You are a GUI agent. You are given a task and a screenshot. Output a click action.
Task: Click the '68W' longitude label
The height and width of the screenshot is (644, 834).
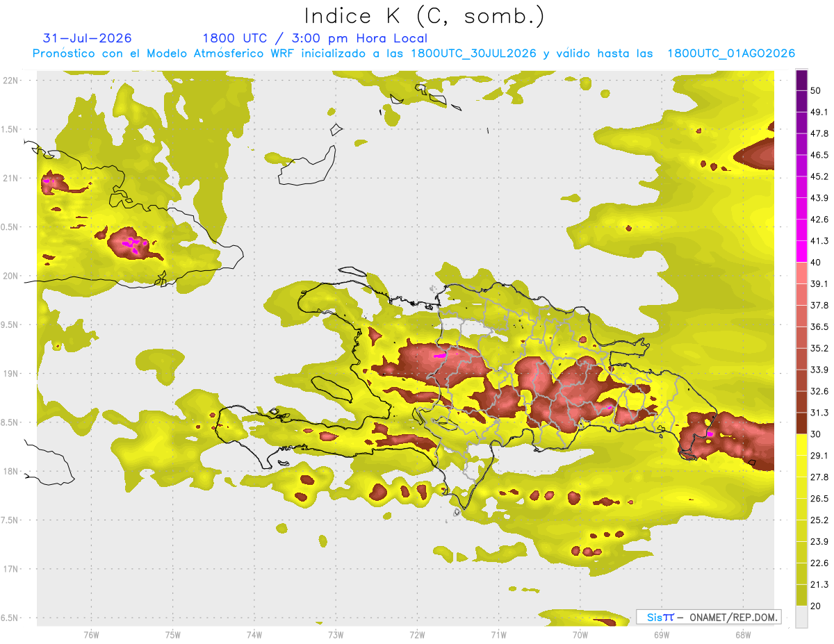coord(742,635)
